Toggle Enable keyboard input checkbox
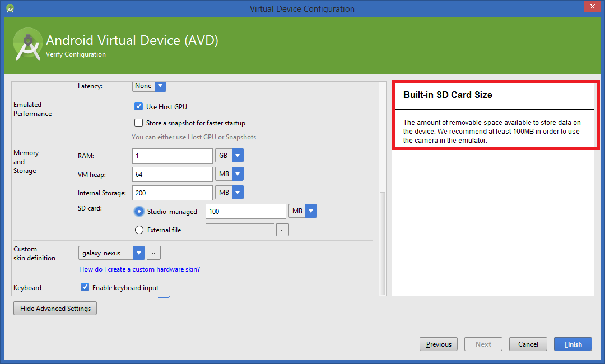This screenshot has width=605, height=364. [x=85, y=287]
